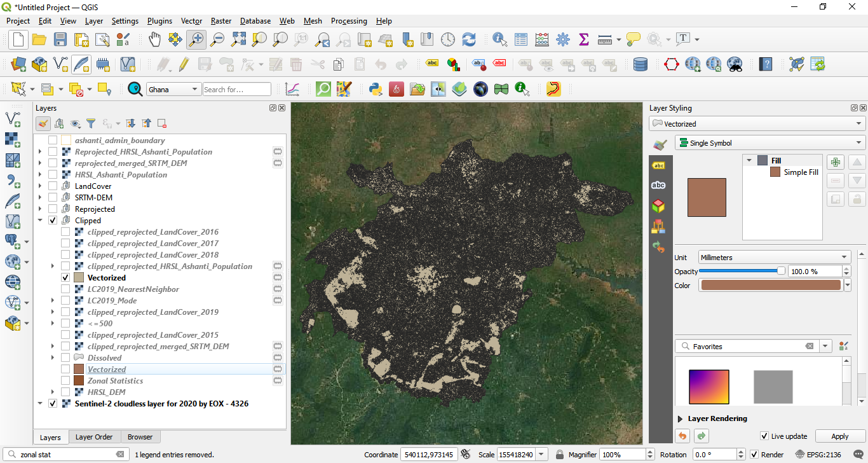Open the Processing menu
Image resolution: width=868 pixels, height=463 pixels.
(x=349, y=21)
